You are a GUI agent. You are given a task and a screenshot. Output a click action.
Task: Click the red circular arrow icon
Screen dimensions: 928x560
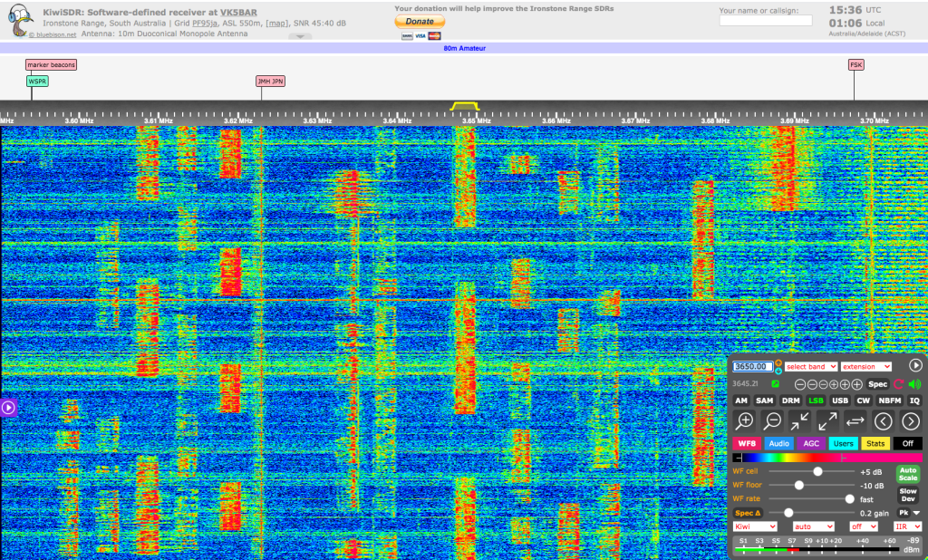pyautogui.click(x=899, y=384)
